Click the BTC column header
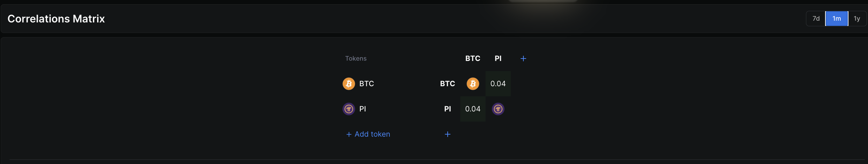Viewport: 868px width, 164px height. 473,59
